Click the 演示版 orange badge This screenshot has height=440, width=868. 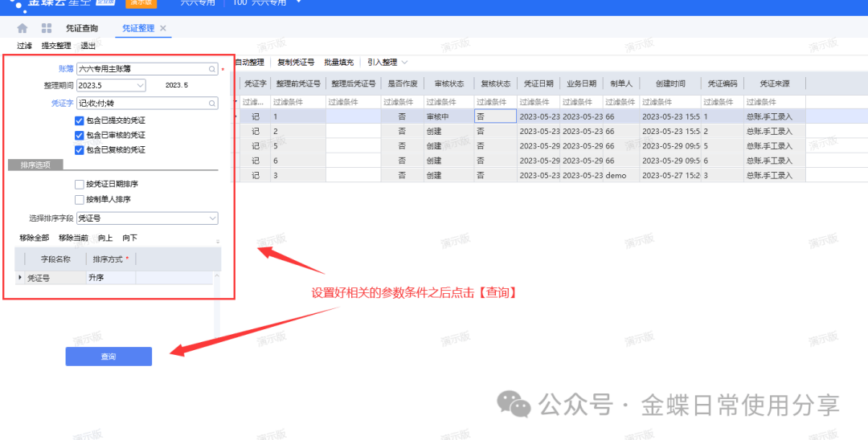pos(141,3)
